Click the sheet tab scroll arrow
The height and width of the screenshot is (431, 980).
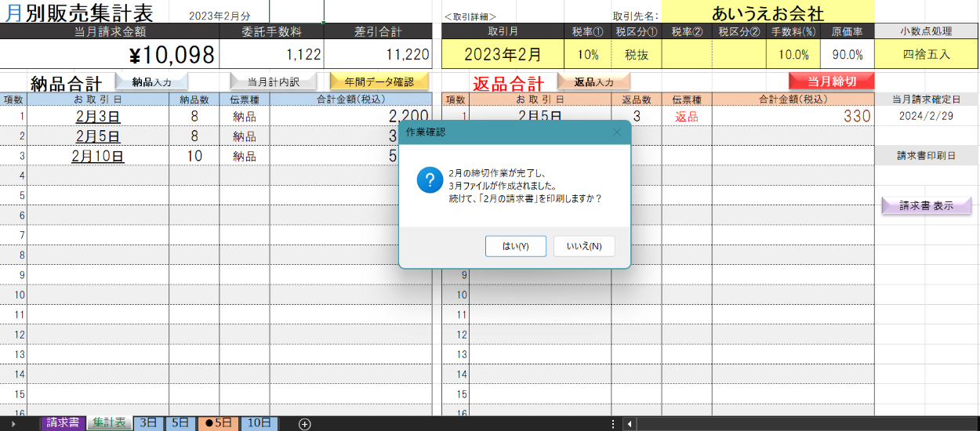(x=13, y=423)
